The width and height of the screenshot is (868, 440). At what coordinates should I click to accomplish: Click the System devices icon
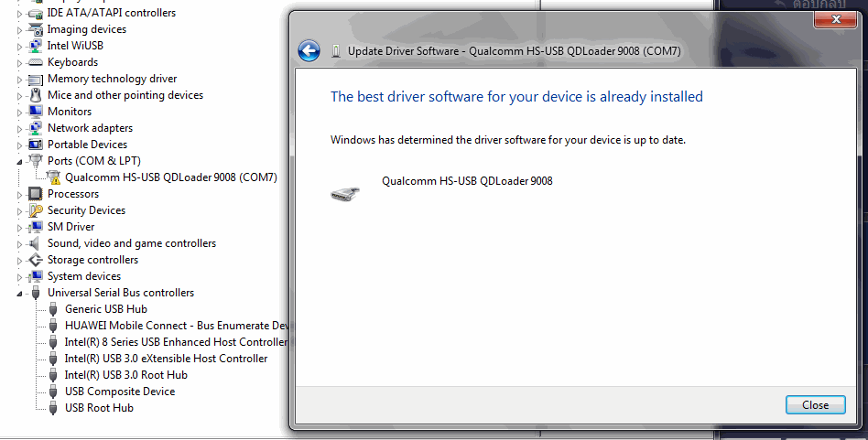[x=36, y=276]
